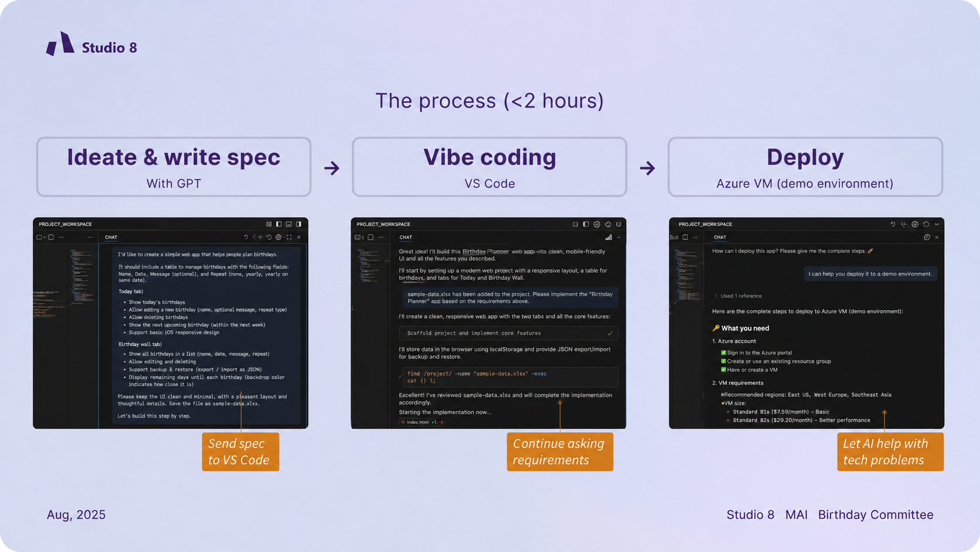Image resolution: width=980 pixels, height=552 pixels.
Task: Open sidebar ellipsis menu in Deploy screenshot
Action: pyautogui.click(x=695, y=237)
